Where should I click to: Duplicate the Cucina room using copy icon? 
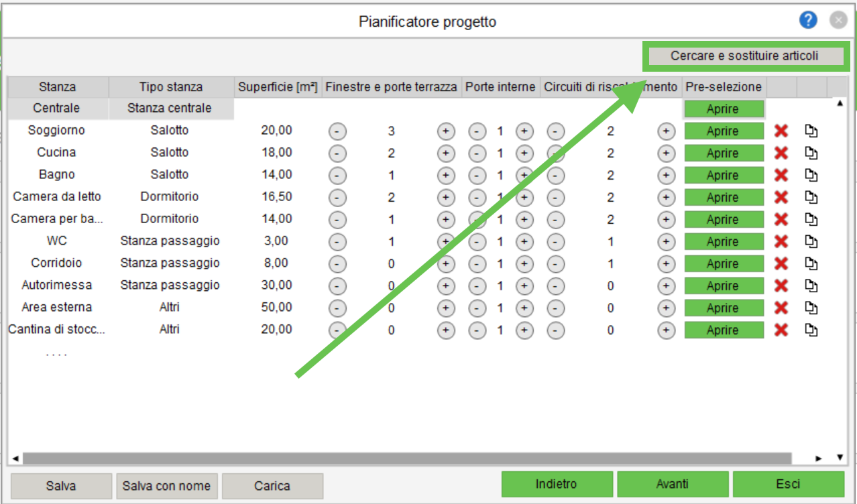pyautogui.click(x=811, y=153)
